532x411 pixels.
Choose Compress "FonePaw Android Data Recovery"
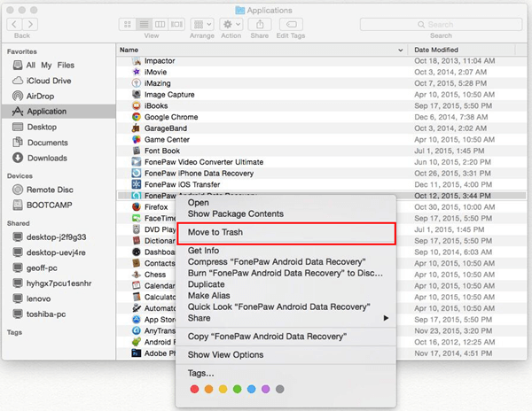click(x=286, y=262)
